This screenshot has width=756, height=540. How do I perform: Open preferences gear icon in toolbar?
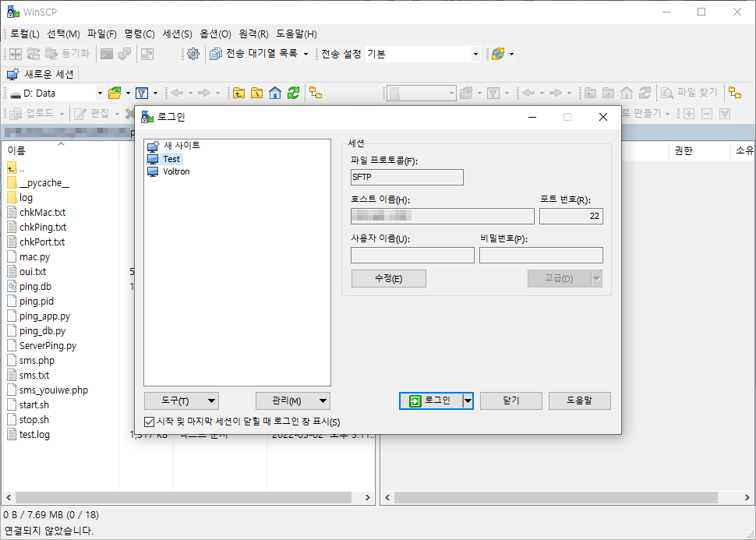pyautogui.click(x=193, y=54)
